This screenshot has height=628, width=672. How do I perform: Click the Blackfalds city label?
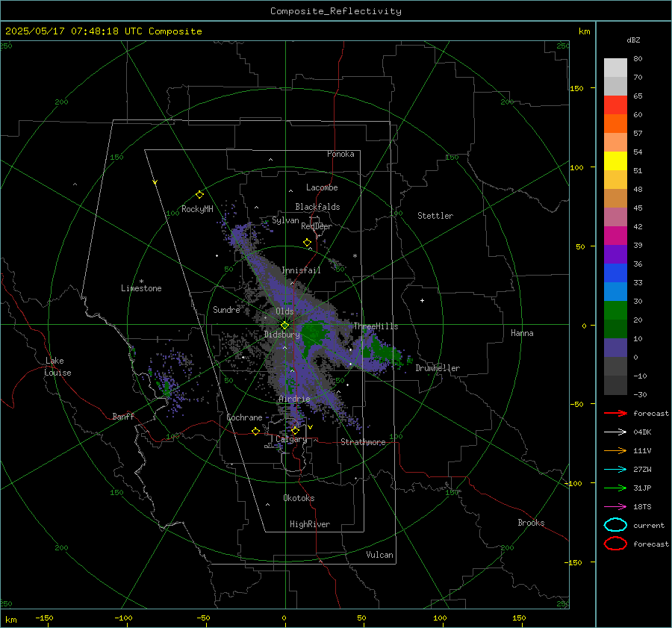coord(317,207)
